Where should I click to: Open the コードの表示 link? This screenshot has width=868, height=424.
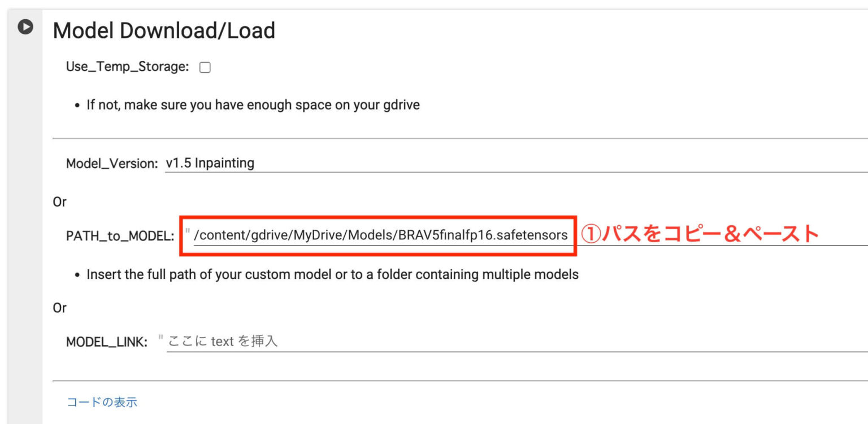coord(102,402)
